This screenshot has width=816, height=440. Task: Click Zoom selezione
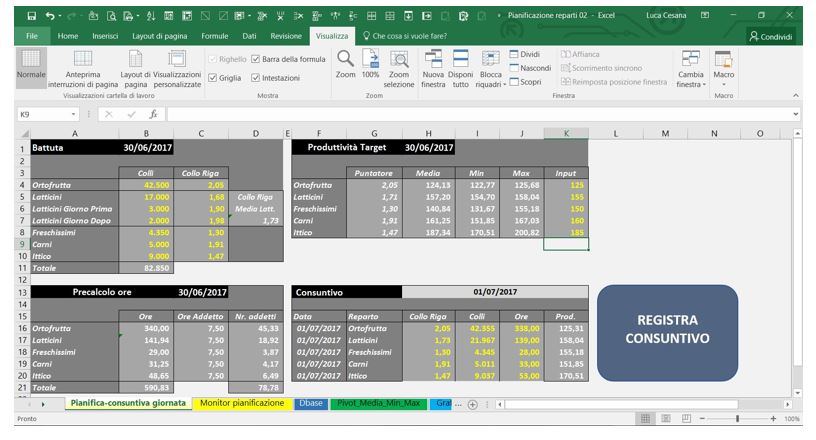click(399, 69)
